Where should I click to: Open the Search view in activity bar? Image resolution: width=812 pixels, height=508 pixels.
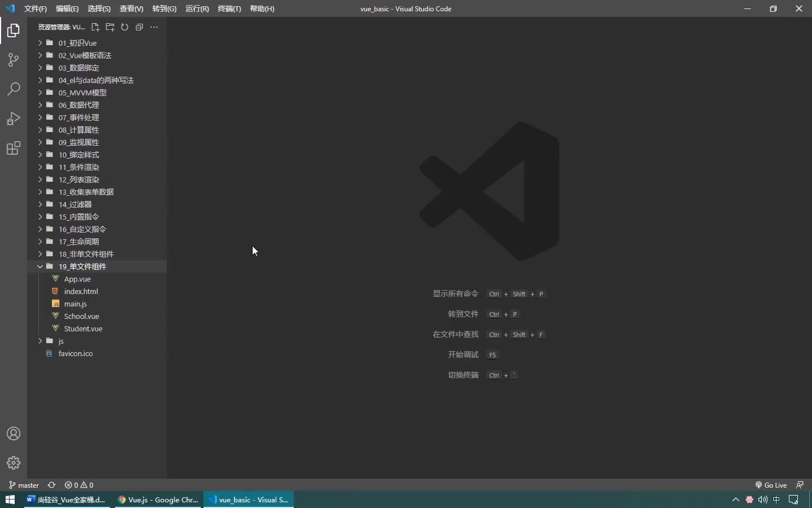pos(14,89)
